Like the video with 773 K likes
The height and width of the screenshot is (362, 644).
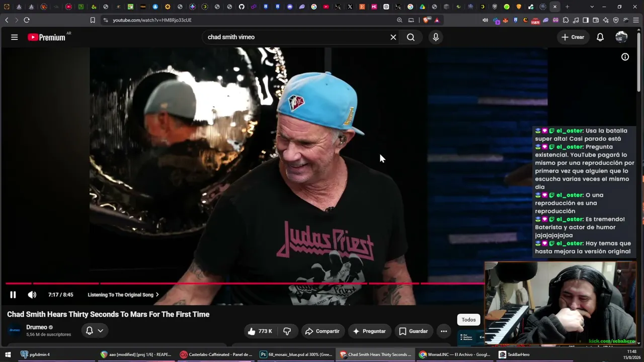point(260,331)
